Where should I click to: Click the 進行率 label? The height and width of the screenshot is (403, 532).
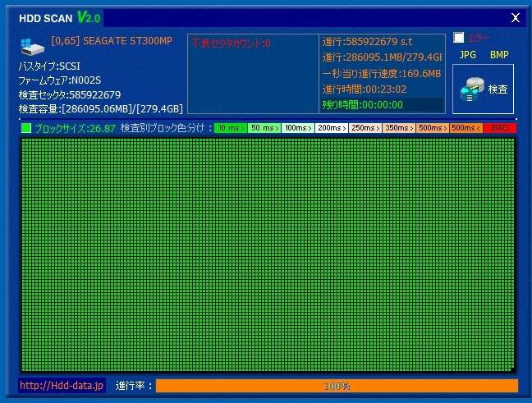(x=133, y=386)
